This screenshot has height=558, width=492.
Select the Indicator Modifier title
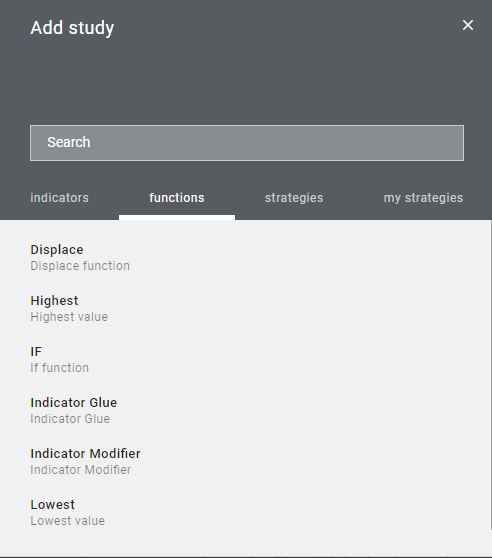pos(85,453)
